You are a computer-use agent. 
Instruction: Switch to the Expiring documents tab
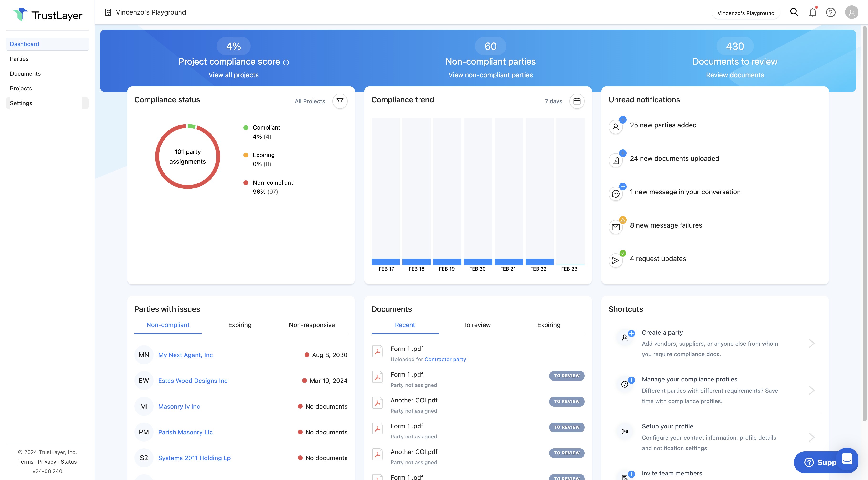click(x=548, y=325)
